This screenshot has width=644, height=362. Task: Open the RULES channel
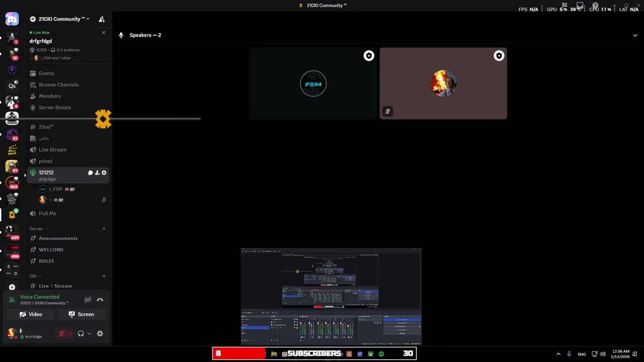68,261
